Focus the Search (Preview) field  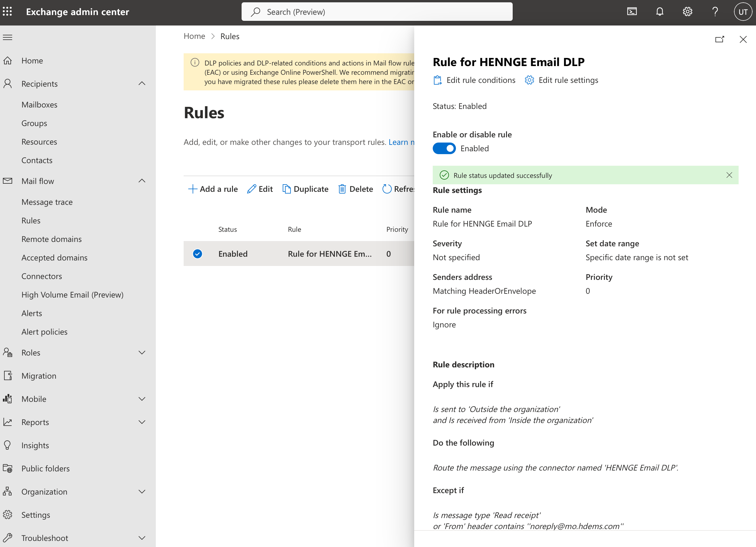pos(377,12)
